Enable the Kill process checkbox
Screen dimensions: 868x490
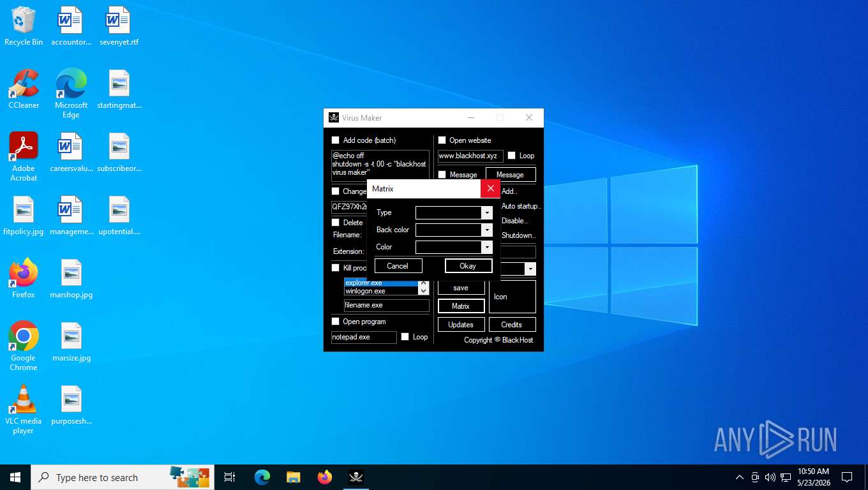click(x=336, y=268)
